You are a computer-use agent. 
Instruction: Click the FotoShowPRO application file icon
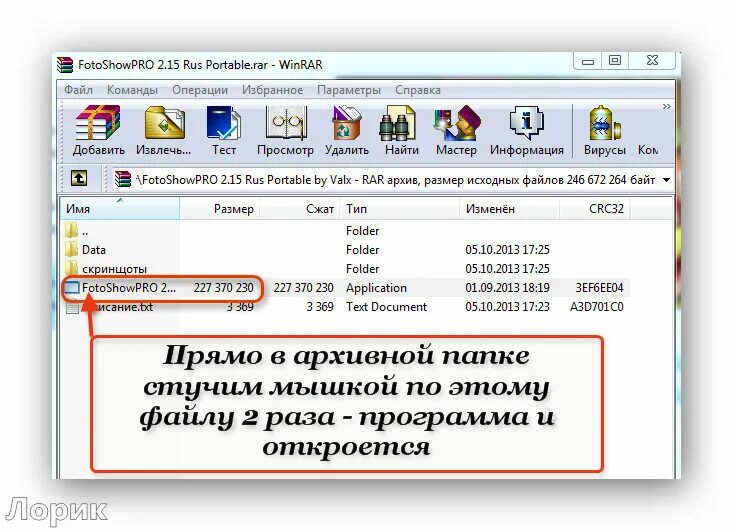[x=72, y=287]
